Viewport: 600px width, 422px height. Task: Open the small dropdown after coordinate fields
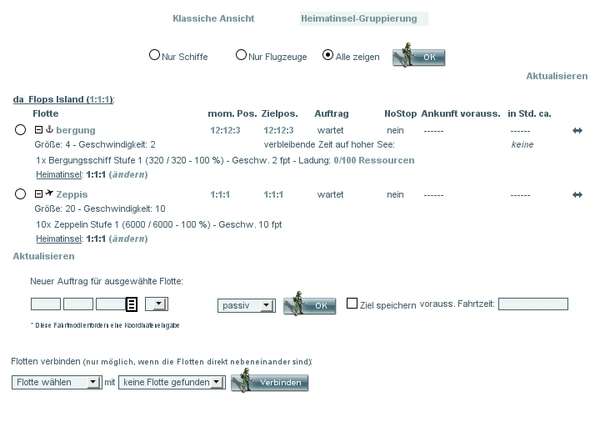[x=157, y=305]
